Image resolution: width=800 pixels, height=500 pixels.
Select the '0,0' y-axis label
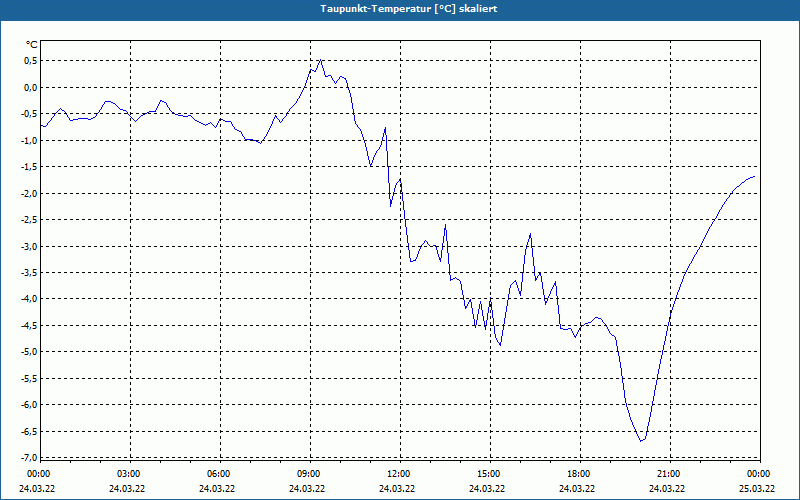click(30, 88)
